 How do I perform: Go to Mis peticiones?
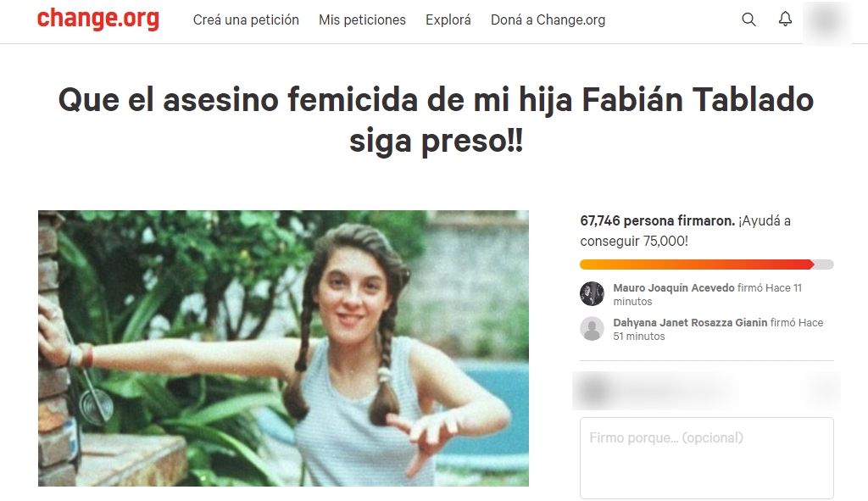(362, 20)
